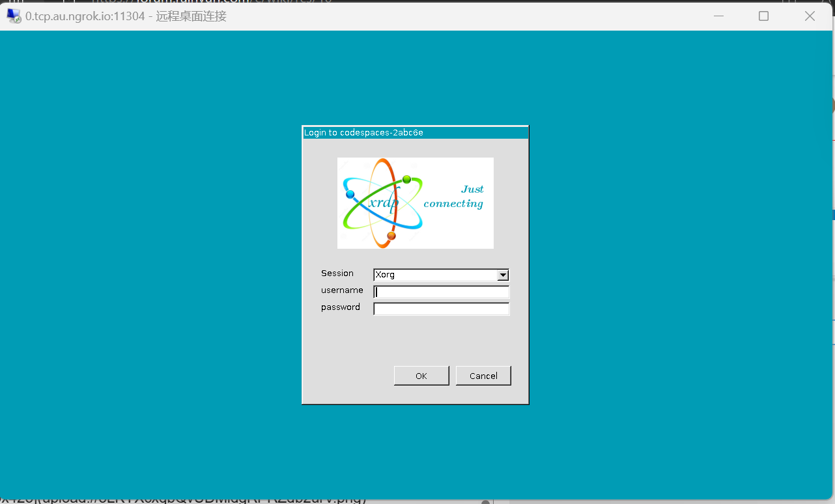Click the 'Login to codespaces-2abc6e' title text
This screenshot has height=504, width=835.
363,133
